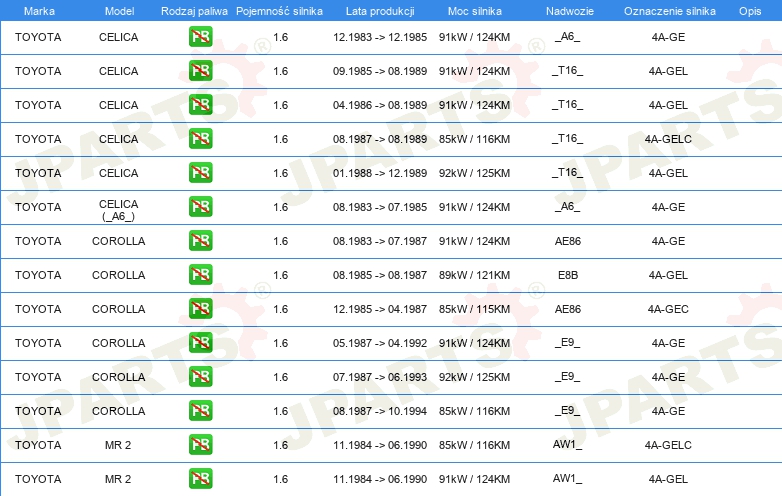Click engine code 4A-GE in Corolla 08.1987 row
Viewport: 782px width, 496px height.
668,411
